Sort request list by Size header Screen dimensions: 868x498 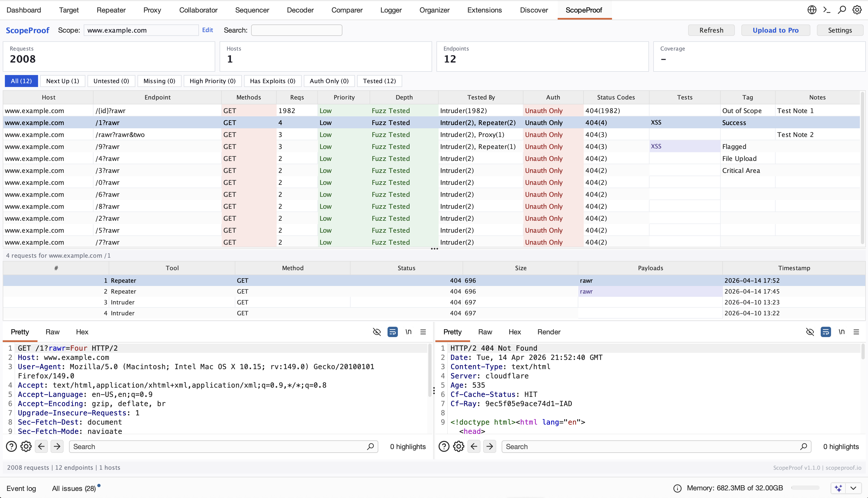pos(520,268)
